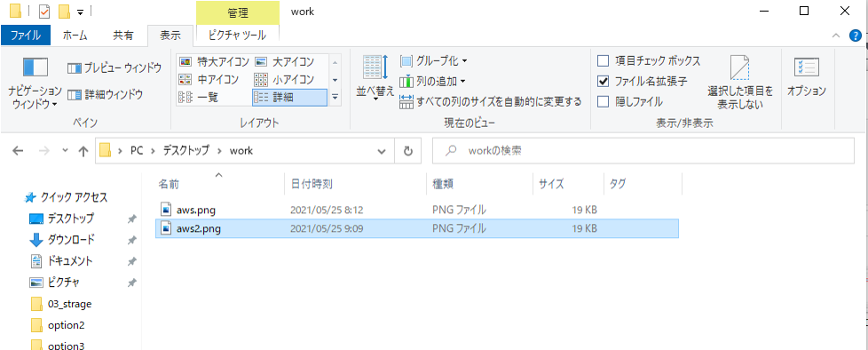
Task: Click the 管理 (Manage) contextual tab
Action: (238, 12)
